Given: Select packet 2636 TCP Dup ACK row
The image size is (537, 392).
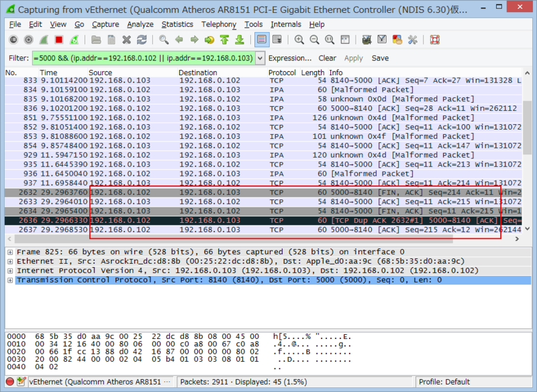Looking at the screenshot, I should coord(263,220).
